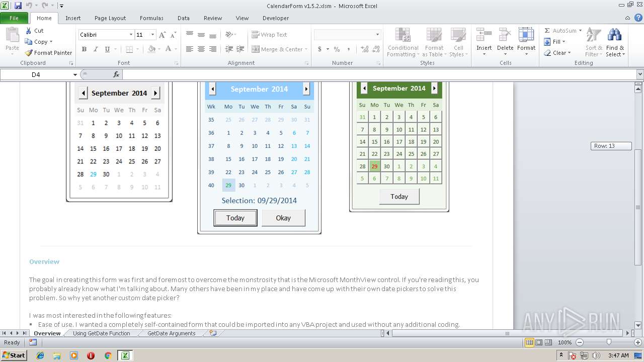Click the Orientation icon

229,35
